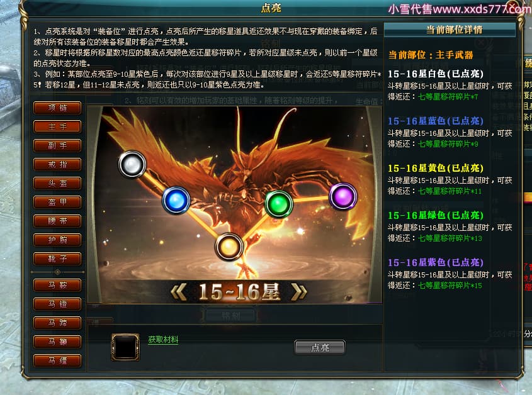Click the yellow orb node
The height and width of the screenshot is (395, 532).
[x=229, y=247]
